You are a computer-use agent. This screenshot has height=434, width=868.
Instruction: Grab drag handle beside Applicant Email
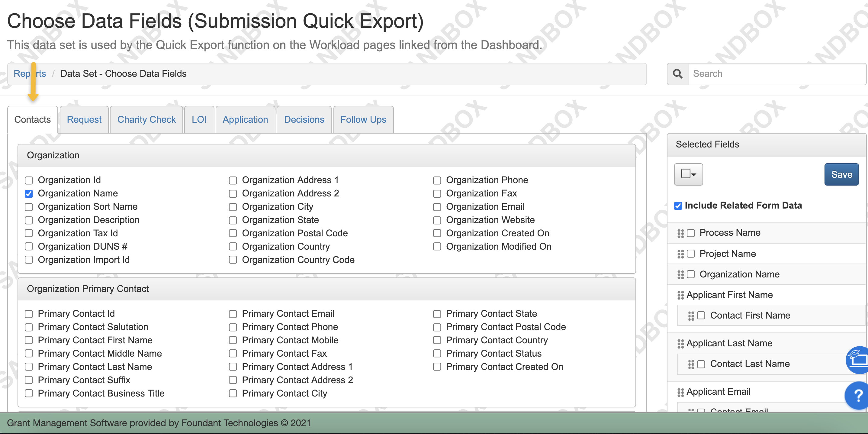pyautogui.click(x=680, y=392)
